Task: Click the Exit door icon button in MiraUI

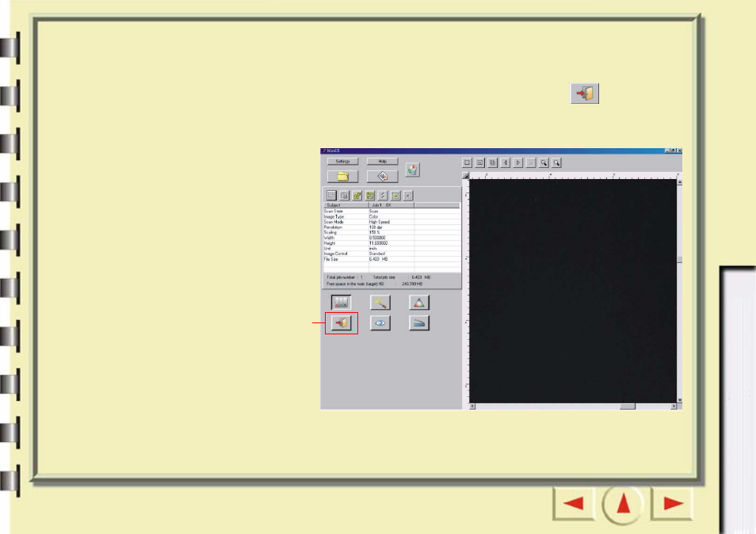Action: (342, 323)
